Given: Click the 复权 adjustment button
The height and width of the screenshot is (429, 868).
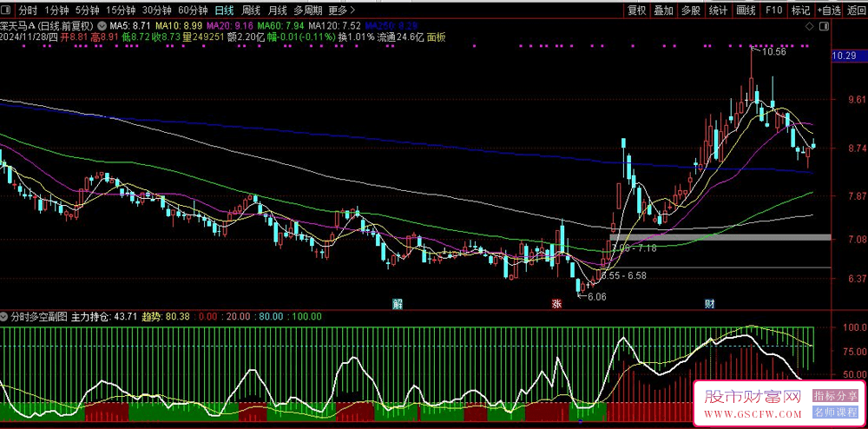Looking at the screenshot, I should click(x=636, y=10).
